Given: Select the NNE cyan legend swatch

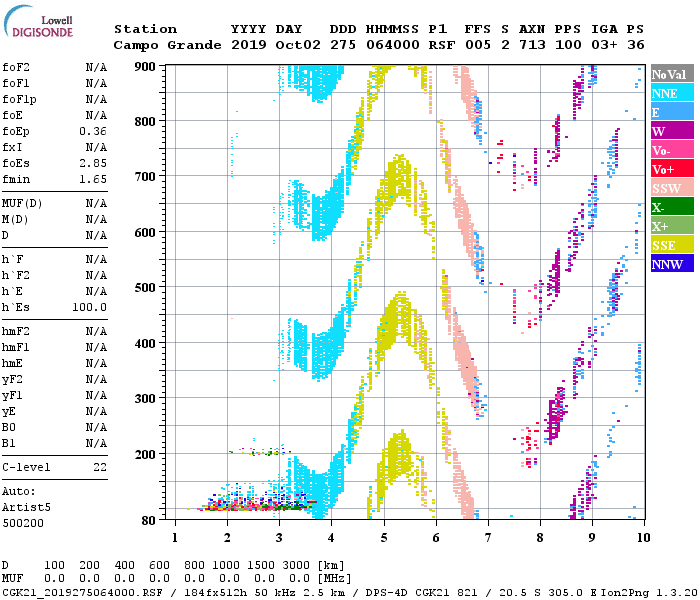Looking at the screenshot, I should pyautogui.click(x=672, y=93).
